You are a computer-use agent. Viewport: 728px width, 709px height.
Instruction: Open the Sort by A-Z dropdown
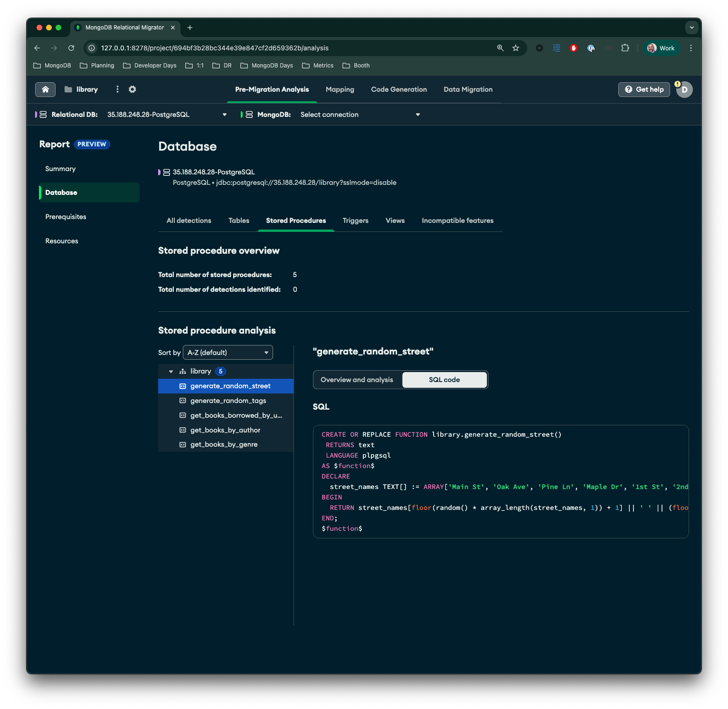click(x=228, y=353)
